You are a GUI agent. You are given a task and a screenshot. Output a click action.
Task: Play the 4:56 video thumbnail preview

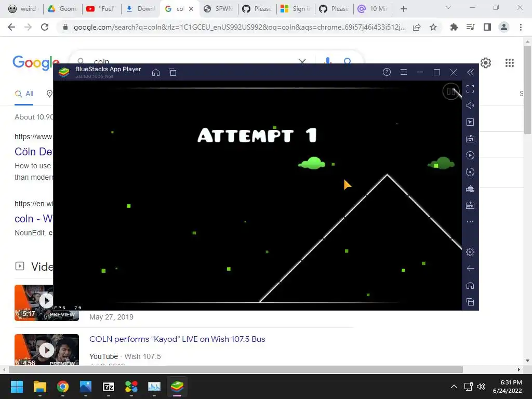coord(46,350)
